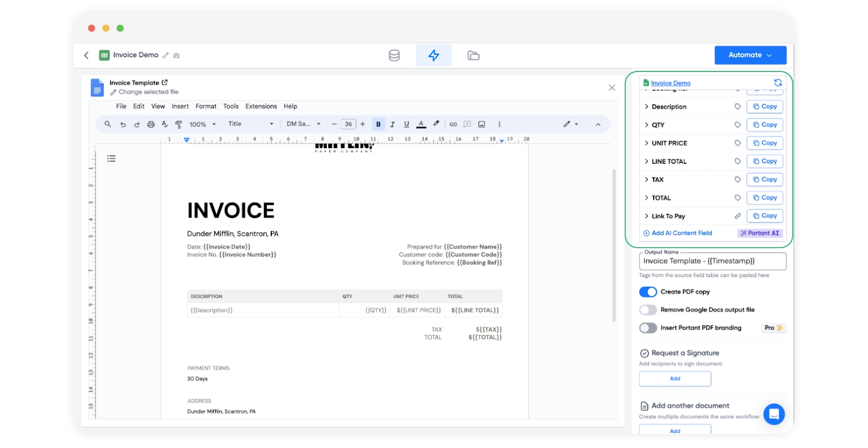Disable the Create PDF copy toggle
The image size is (868, 448).
648,292
